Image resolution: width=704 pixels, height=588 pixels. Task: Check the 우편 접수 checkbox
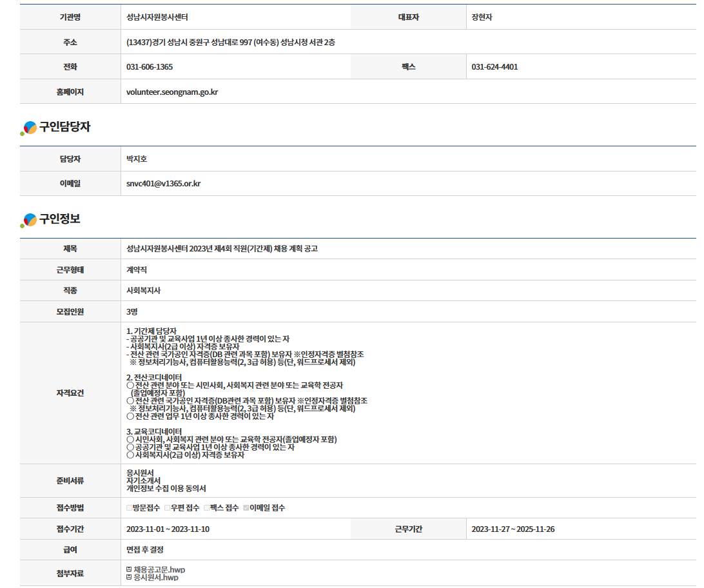coord(168,508)
